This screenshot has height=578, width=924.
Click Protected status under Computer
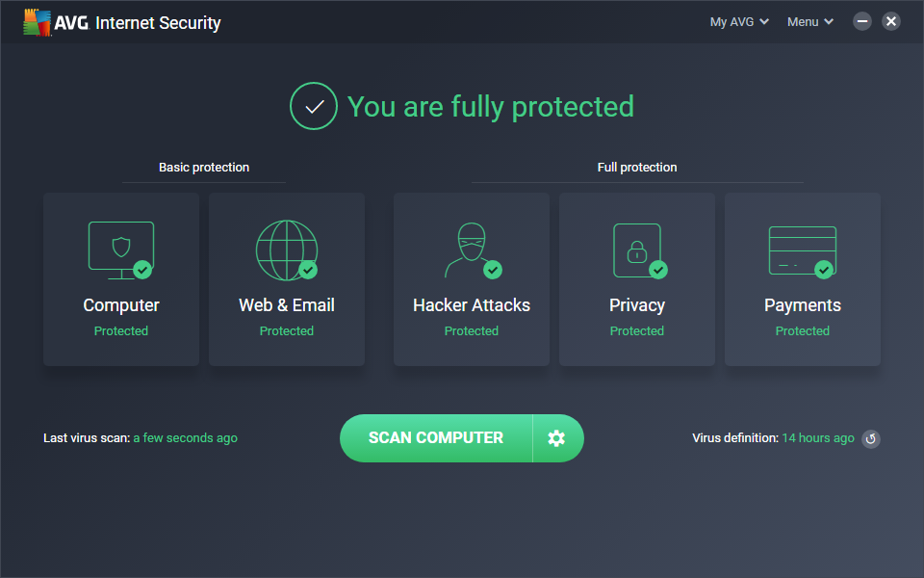(121, 330)
